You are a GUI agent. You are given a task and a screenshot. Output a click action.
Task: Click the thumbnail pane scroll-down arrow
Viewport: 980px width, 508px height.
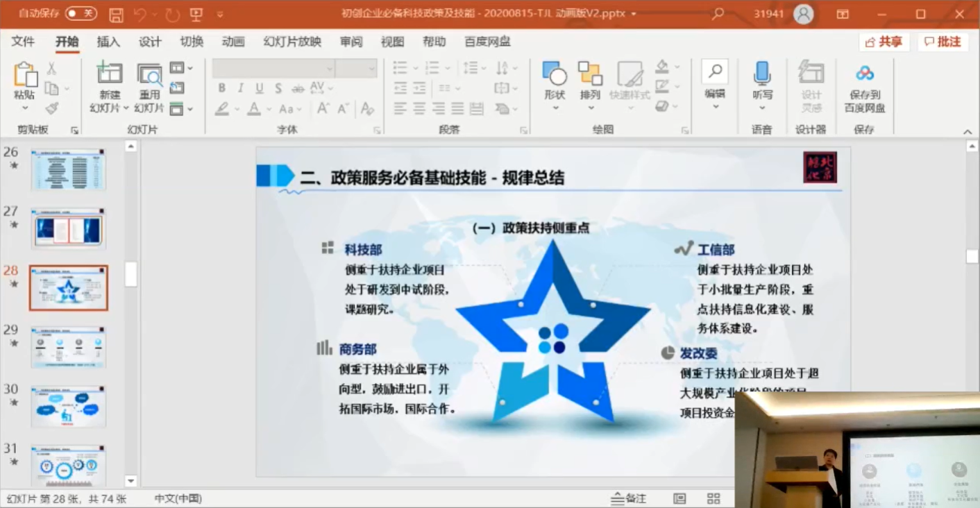[x=130, y=481]
